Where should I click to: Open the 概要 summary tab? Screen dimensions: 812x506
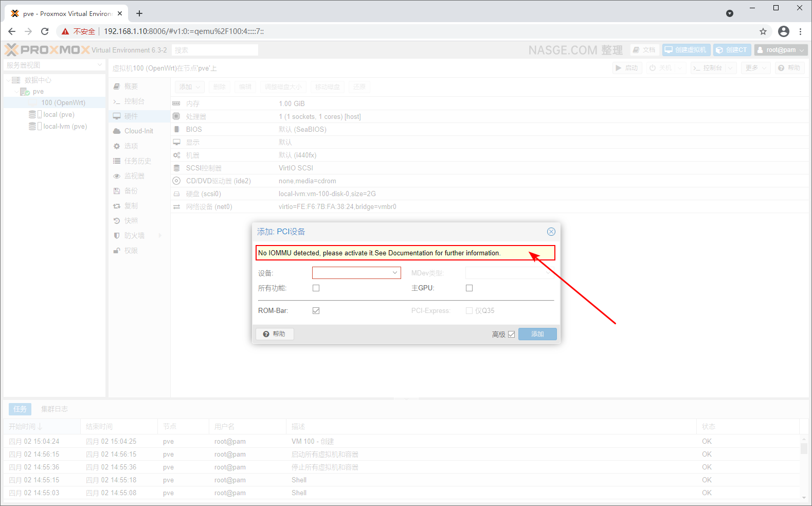tap(139, 86)
